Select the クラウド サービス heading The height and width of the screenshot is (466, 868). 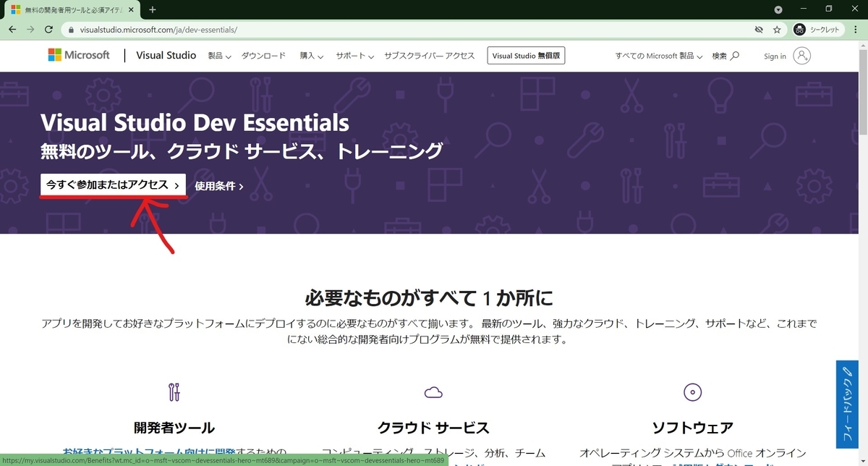coord(433,427)
